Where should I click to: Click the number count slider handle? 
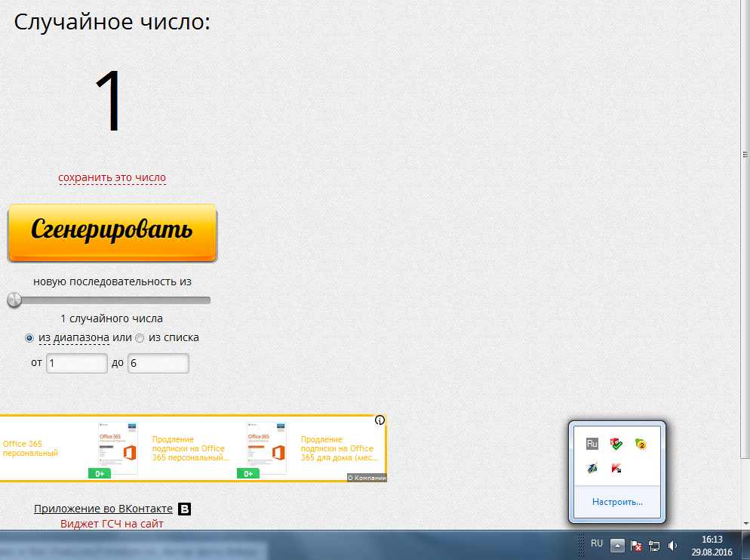click(14, 300)
